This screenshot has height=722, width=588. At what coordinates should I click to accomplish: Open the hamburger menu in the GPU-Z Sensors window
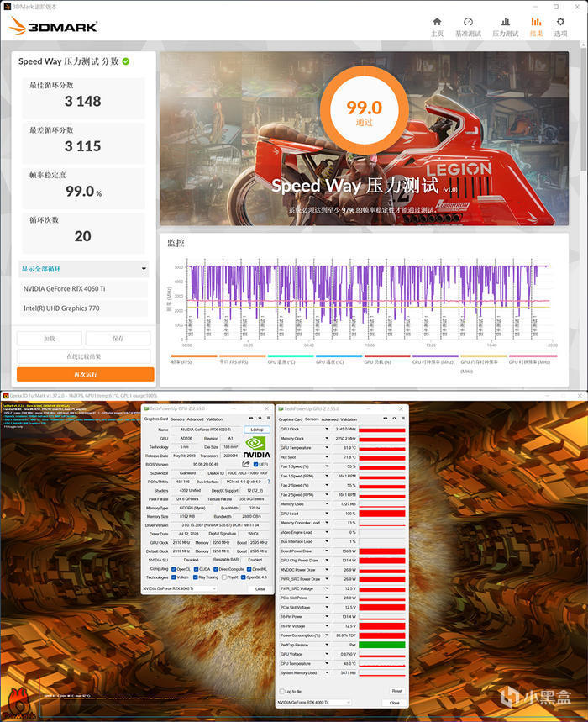(403, 418)
